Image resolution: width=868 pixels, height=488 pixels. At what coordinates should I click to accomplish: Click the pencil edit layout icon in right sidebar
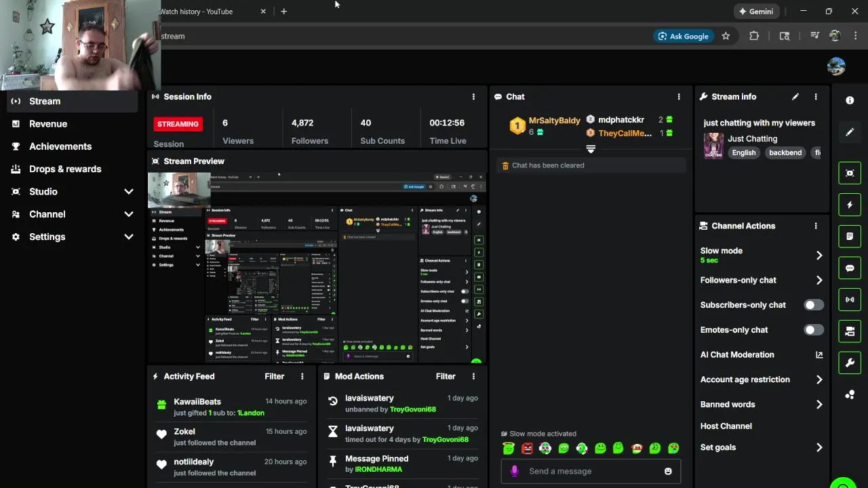(x=850, y=132)
